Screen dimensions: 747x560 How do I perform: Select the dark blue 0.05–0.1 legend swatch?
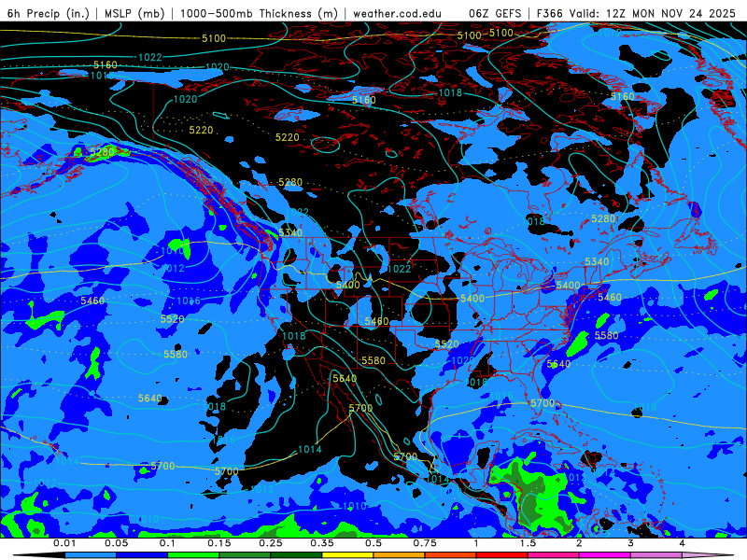[x=142, y=555]
